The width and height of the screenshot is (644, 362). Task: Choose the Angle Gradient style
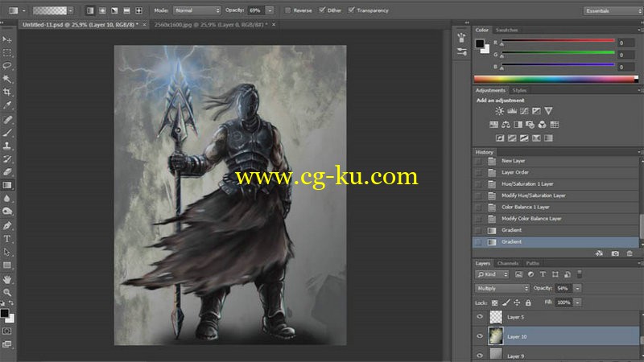coord(114,10)
